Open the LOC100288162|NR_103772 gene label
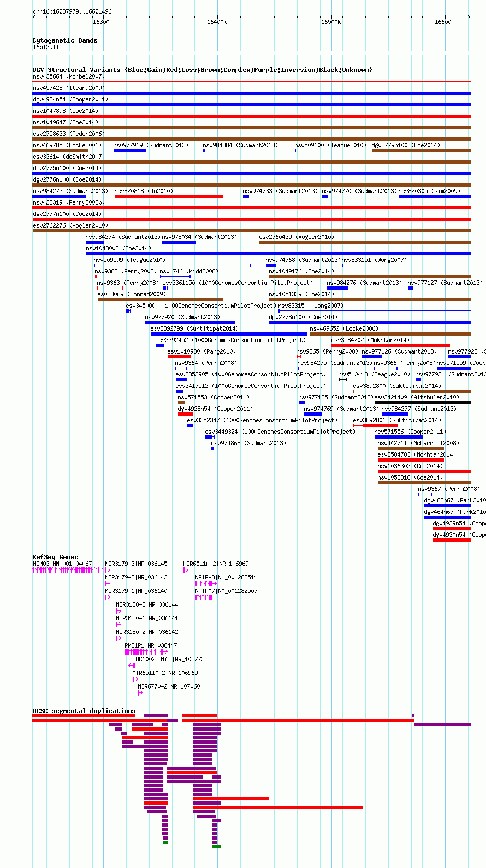 point(169,659)
